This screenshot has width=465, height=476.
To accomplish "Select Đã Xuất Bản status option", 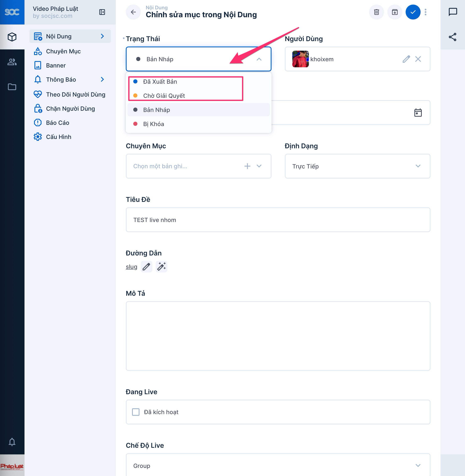I will tap(160, 82).
